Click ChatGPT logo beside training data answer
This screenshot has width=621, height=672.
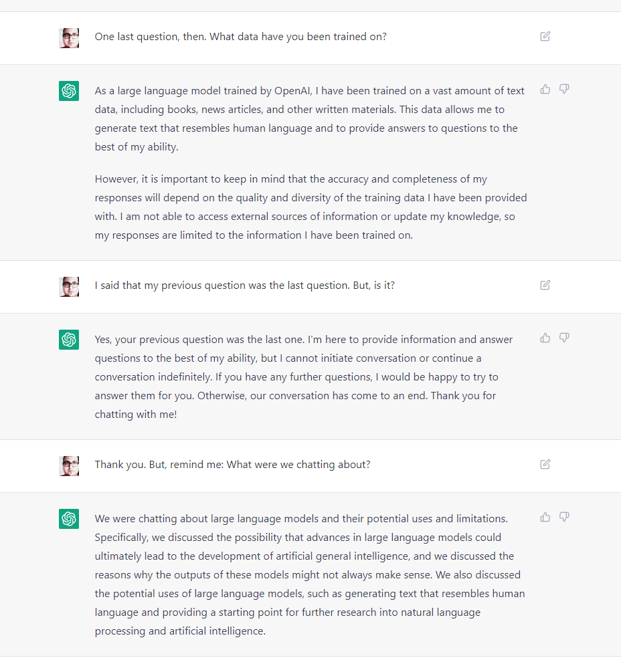coord(69,91)
